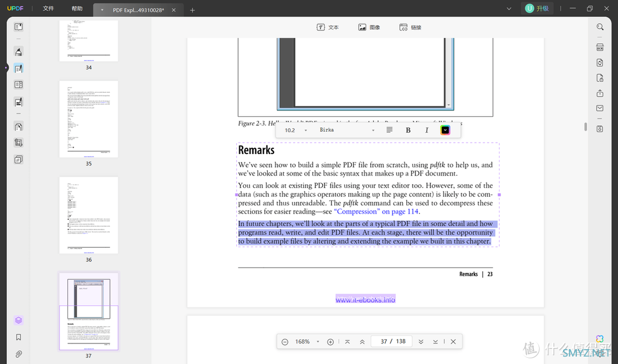
Task: Open the OCR recognition tool
Action: click(600, 47)
